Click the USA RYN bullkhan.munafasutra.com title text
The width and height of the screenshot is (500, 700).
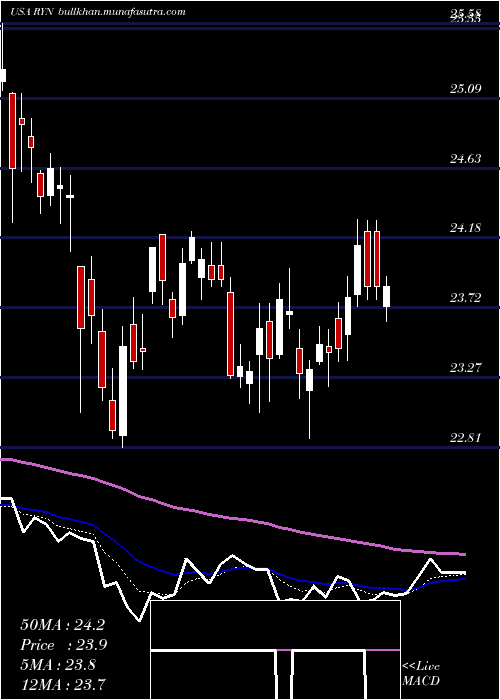tap(98, 12)
